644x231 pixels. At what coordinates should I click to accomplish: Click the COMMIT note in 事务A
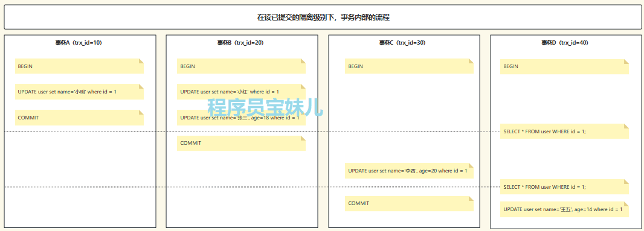(x=79, y=118)
